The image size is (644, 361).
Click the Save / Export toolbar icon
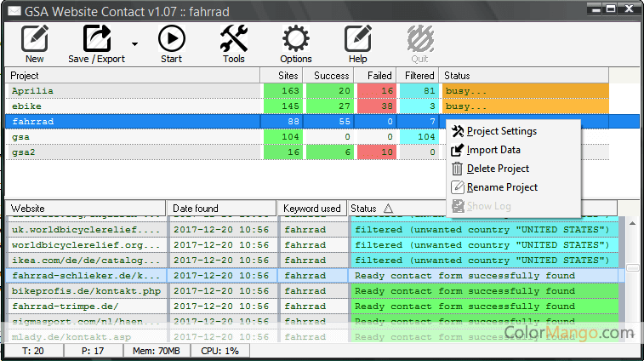[97, 38]
